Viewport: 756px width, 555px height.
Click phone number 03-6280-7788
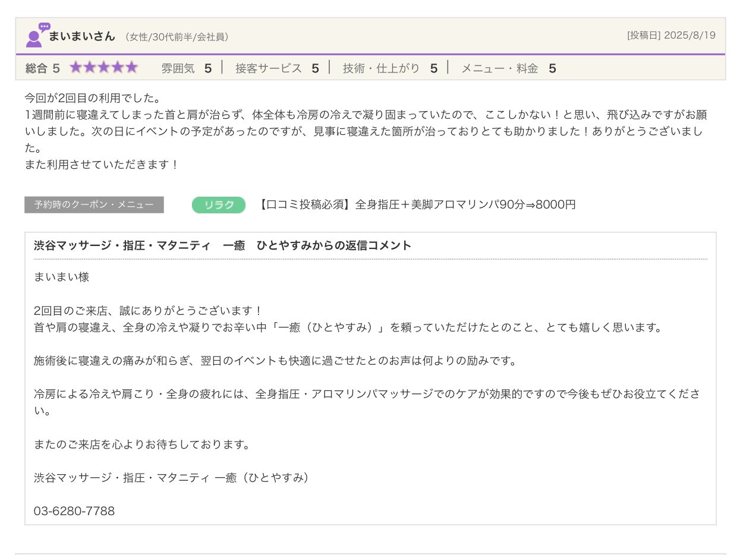74,511
